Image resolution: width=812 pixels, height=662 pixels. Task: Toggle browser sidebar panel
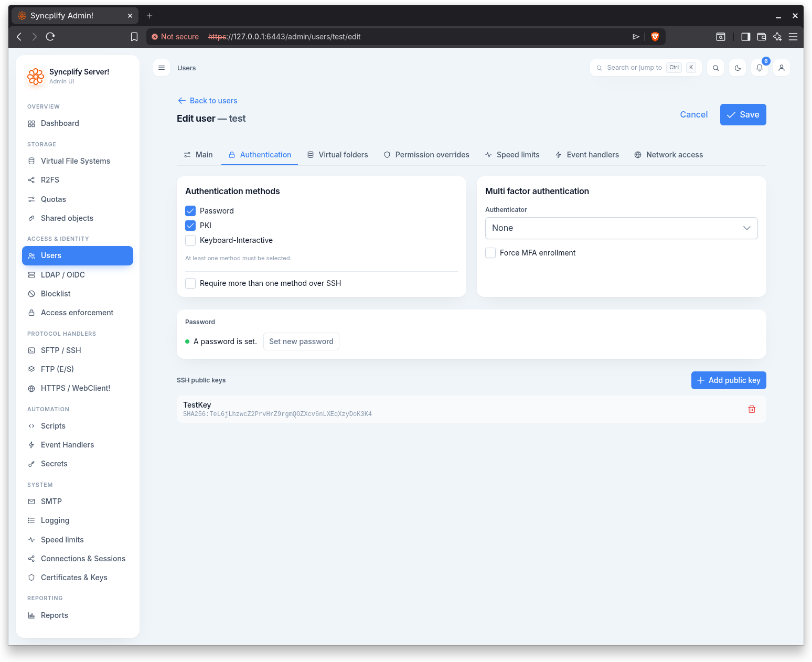[x=745, y=37]
